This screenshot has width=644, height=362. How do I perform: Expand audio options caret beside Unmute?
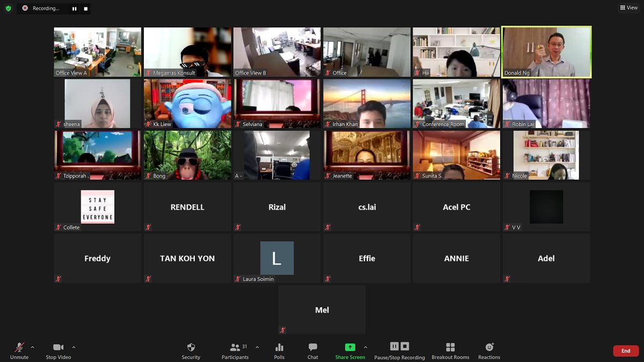tap(32, 347)
